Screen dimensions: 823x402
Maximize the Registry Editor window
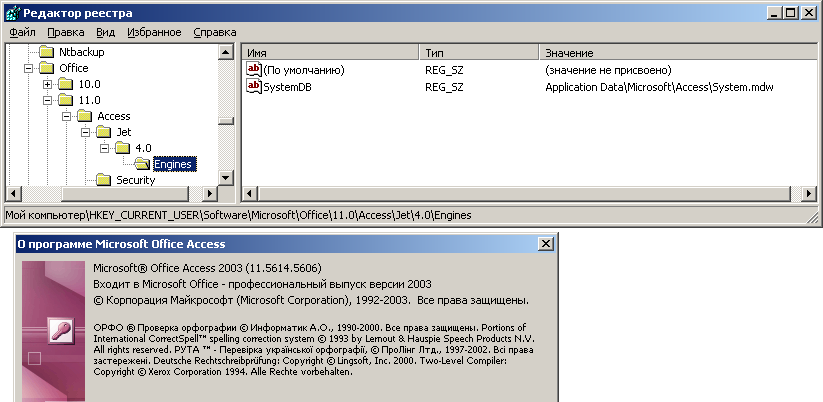pos(790,13)
